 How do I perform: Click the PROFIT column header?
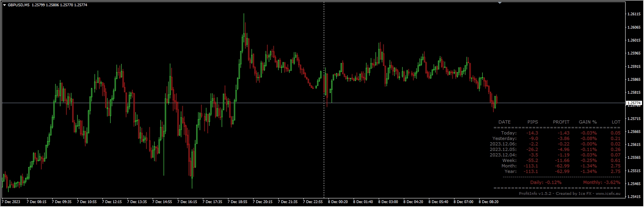(561, 122)
